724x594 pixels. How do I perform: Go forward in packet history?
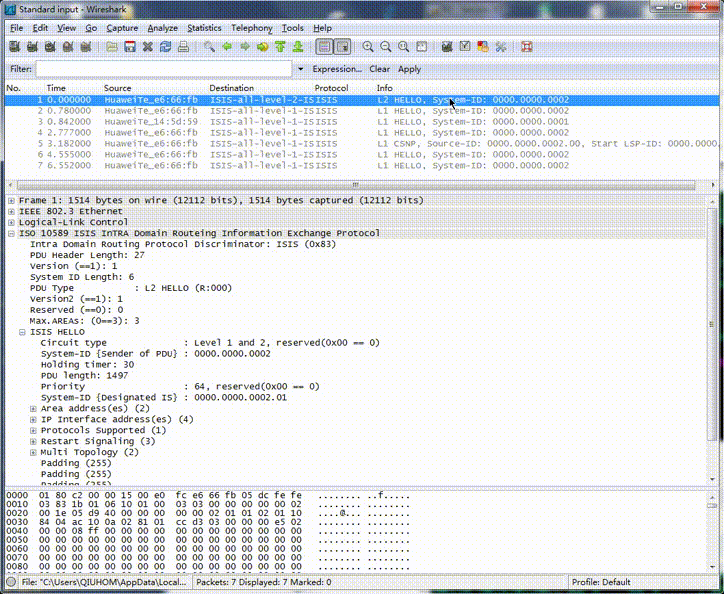click(x=245, y=47)
